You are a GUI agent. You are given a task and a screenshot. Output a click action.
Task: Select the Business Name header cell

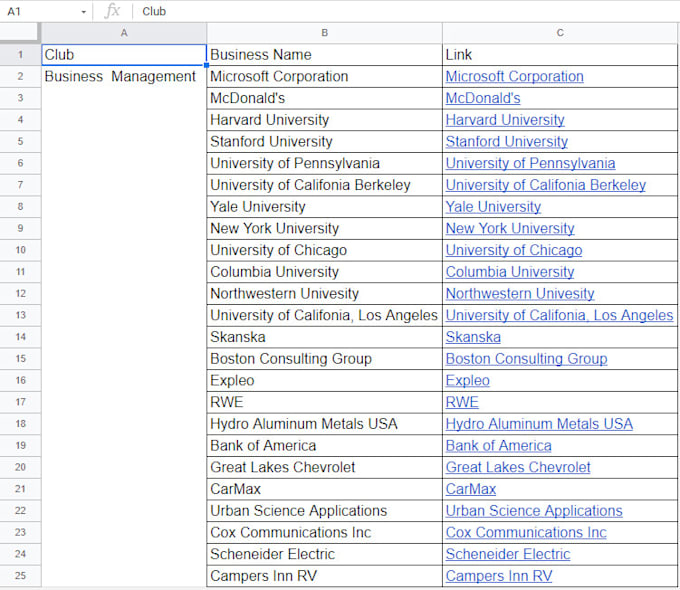coord(324,55)
